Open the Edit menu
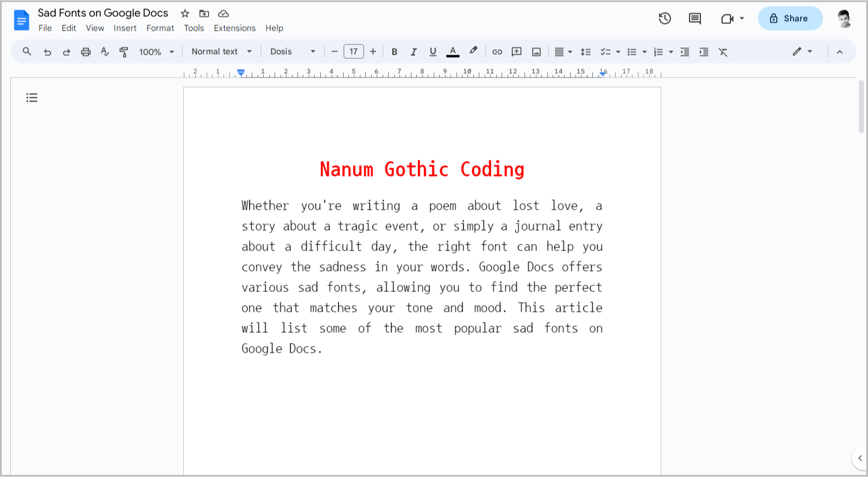Viewport: 868px width, 477px height. pos(69,28)
